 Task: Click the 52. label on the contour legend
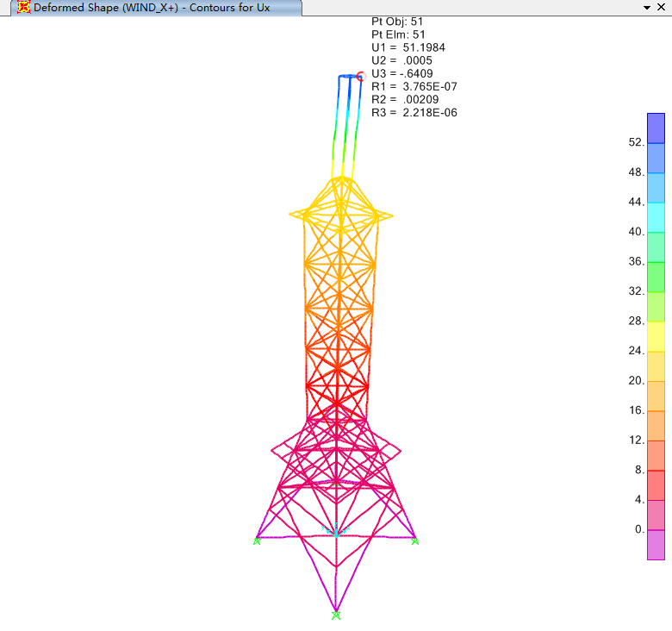pyautogui.click(x=637, y=143)
